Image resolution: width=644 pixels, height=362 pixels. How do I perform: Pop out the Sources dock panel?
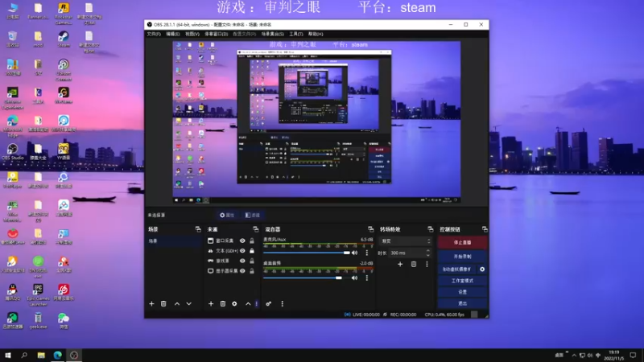(255, 229)
